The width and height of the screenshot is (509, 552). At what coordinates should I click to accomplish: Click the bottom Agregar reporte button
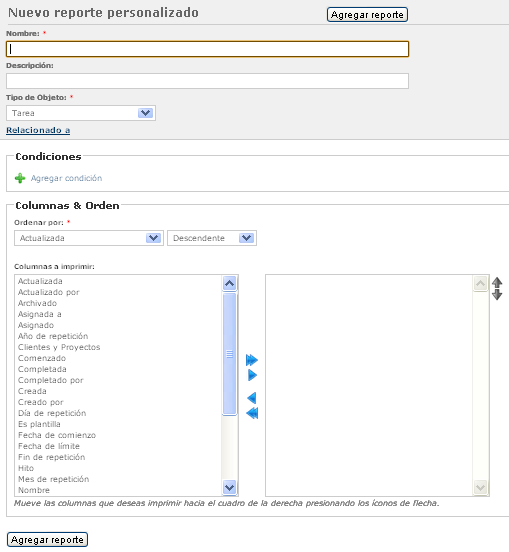point(47,540)
